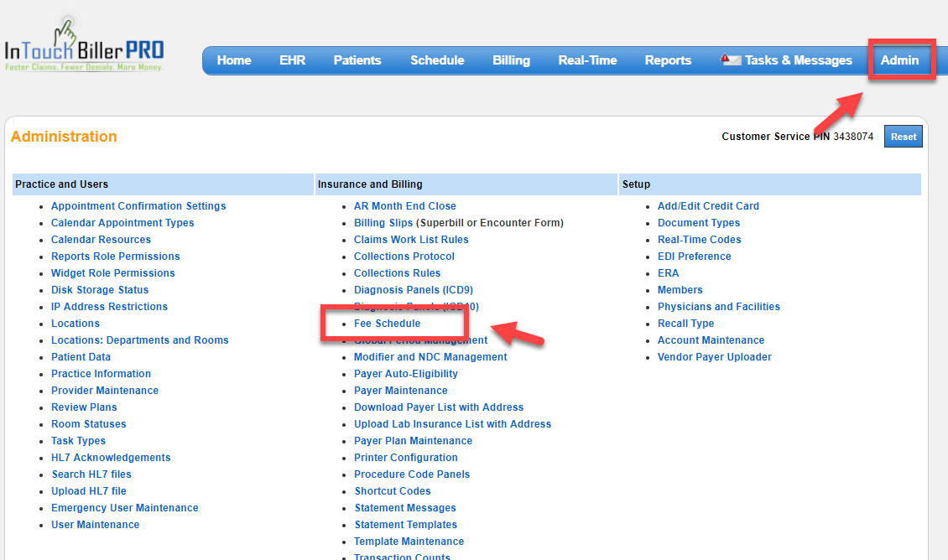Image resolution: width=948 pixels, height=560 pixels.
Task: Open the Fee Schedule link
Action: point(387,324)
